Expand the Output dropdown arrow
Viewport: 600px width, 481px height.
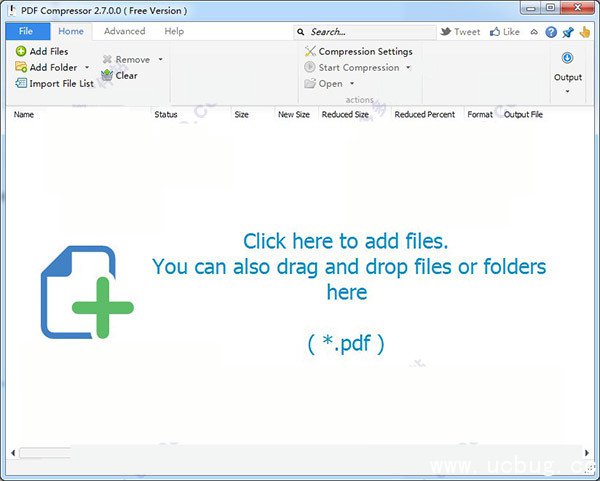567,91
